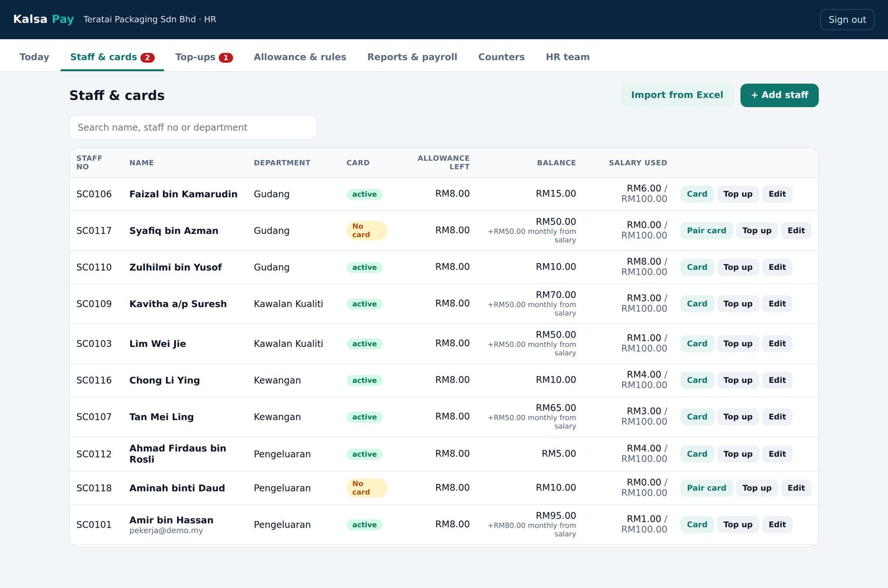Viewport: 888px width, 588px height.
Task: Edit Ahmad Firdaus bin Rosli's record
Action: tap(777, 454)
